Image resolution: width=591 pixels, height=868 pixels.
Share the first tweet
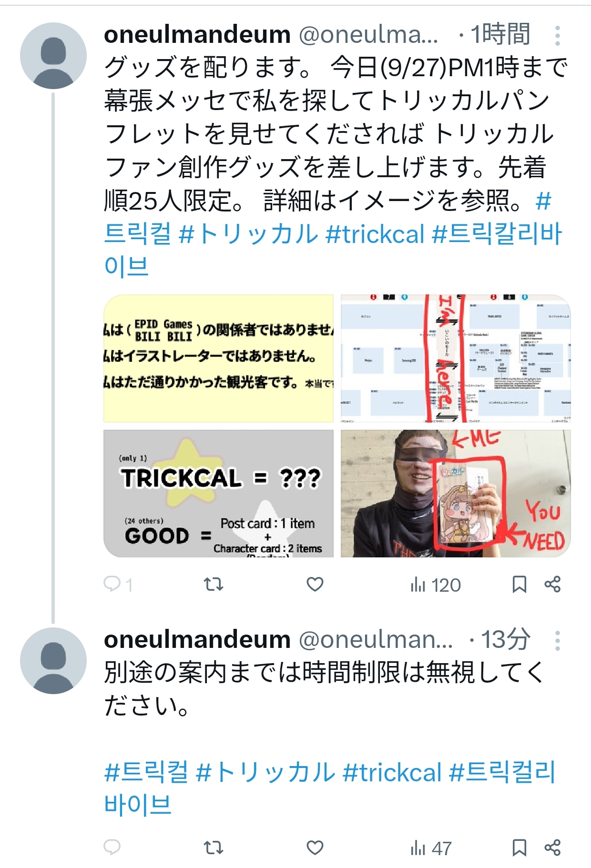point(552,584)
